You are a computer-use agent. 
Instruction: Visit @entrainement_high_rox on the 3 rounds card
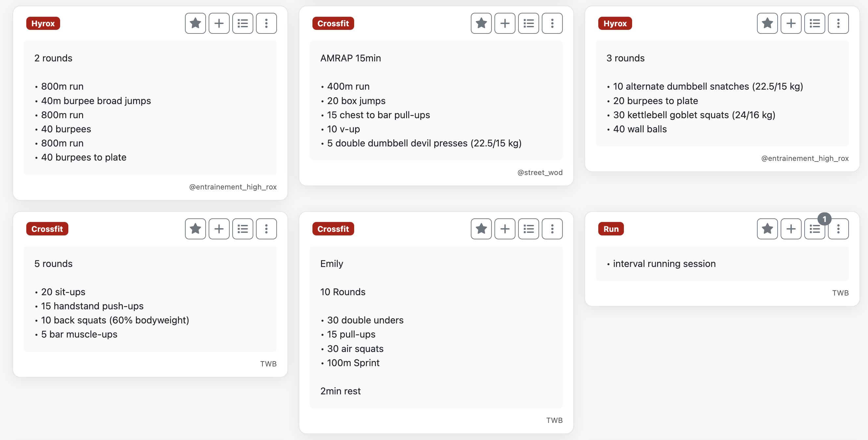click(x=805, y=158)
